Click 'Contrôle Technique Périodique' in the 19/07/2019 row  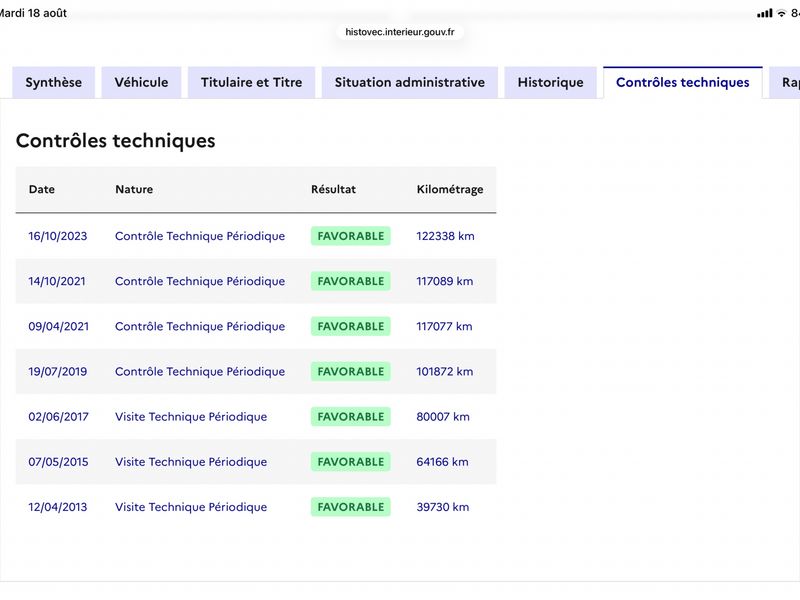pos(200,371)
